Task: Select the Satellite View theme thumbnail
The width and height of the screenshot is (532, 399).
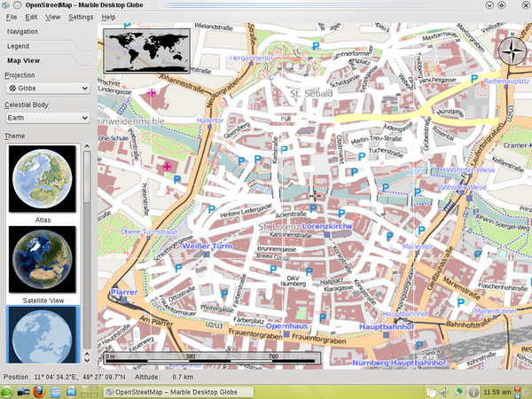Action: pos(43,259)
